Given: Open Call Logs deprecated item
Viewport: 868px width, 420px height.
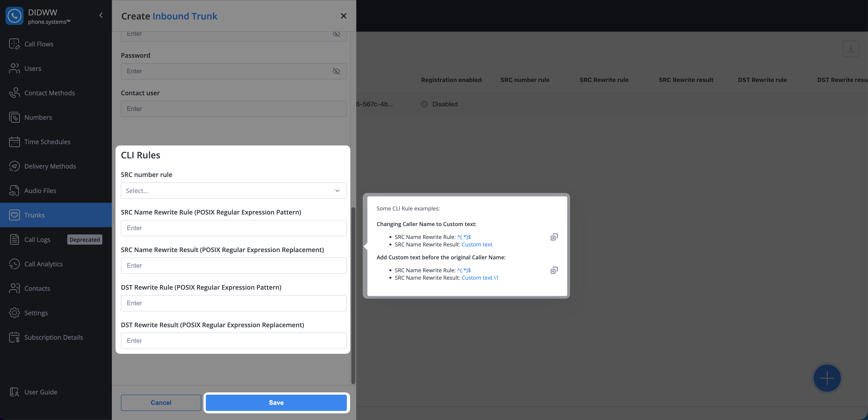Looking at the screenshot, I should coord(37,240).
